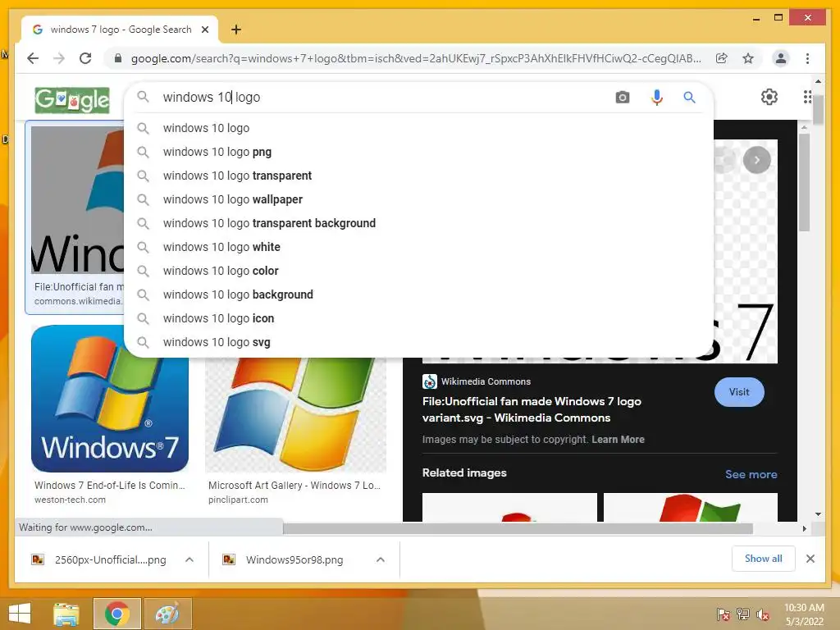
Task: Click 'Show all' downloads button
Action: (764, 559)
